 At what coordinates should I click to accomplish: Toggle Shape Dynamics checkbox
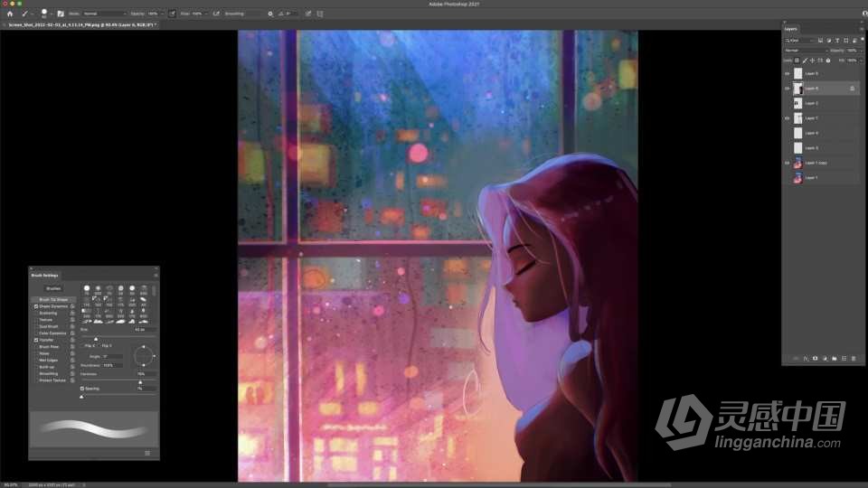36,306
